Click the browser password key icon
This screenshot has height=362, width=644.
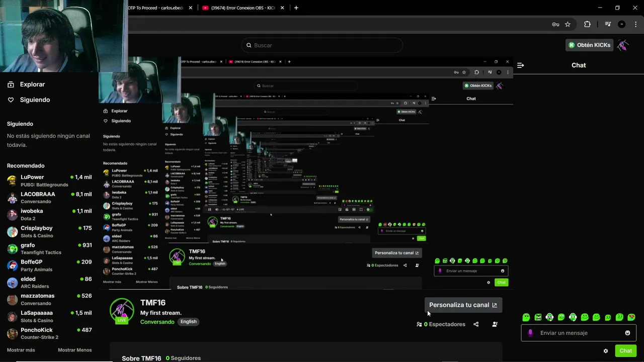[555, 24]
